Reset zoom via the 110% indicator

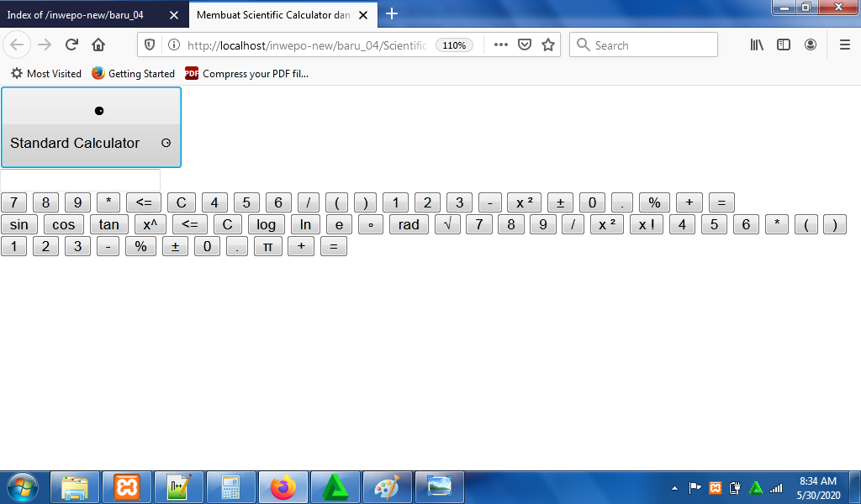point(454,45)
